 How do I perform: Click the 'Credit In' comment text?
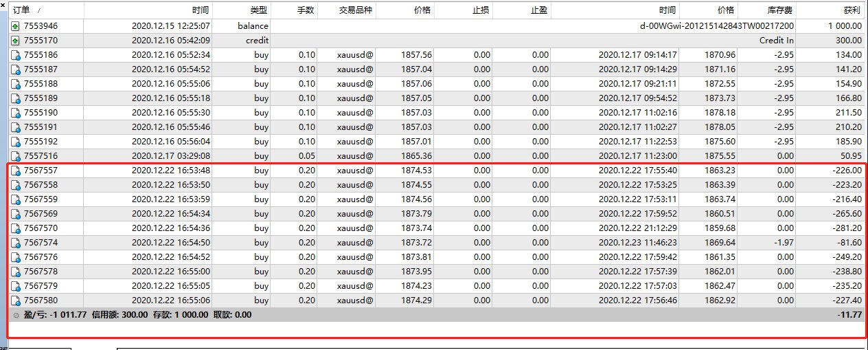tap(777, 41)
